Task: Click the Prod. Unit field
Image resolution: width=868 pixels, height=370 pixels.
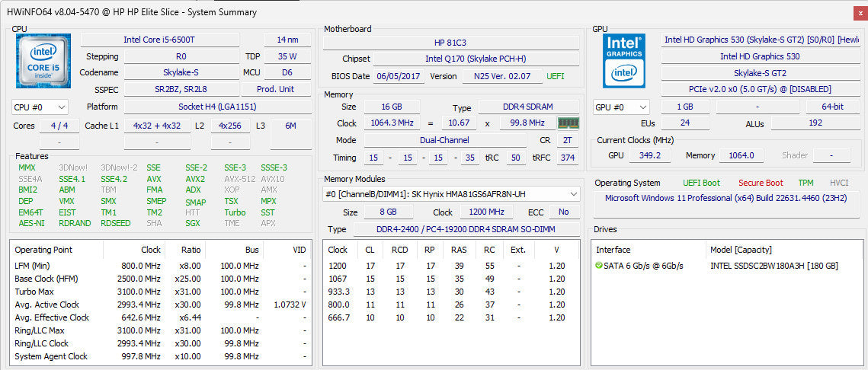Action: pyautogui.click(x=276, y=89)
